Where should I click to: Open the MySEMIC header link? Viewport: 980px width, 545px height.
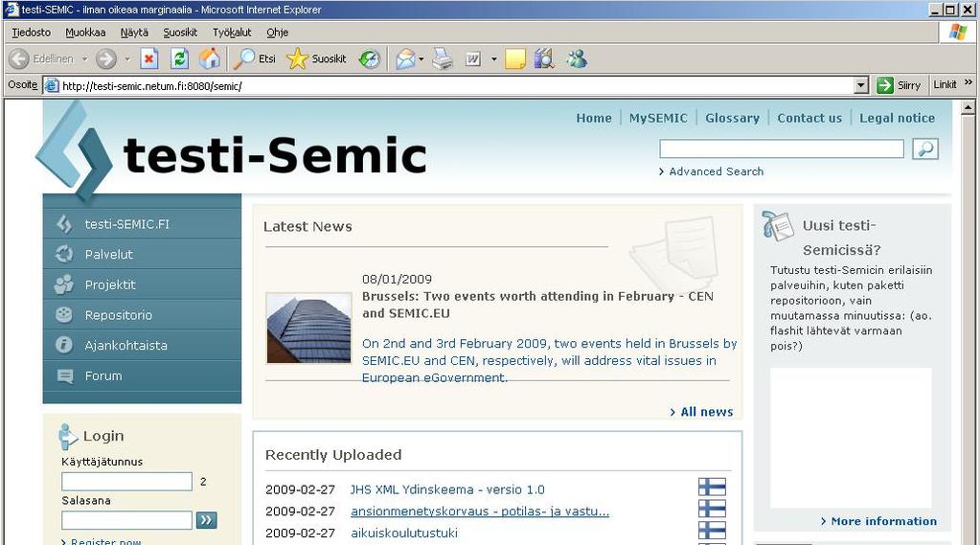(658, 118)
